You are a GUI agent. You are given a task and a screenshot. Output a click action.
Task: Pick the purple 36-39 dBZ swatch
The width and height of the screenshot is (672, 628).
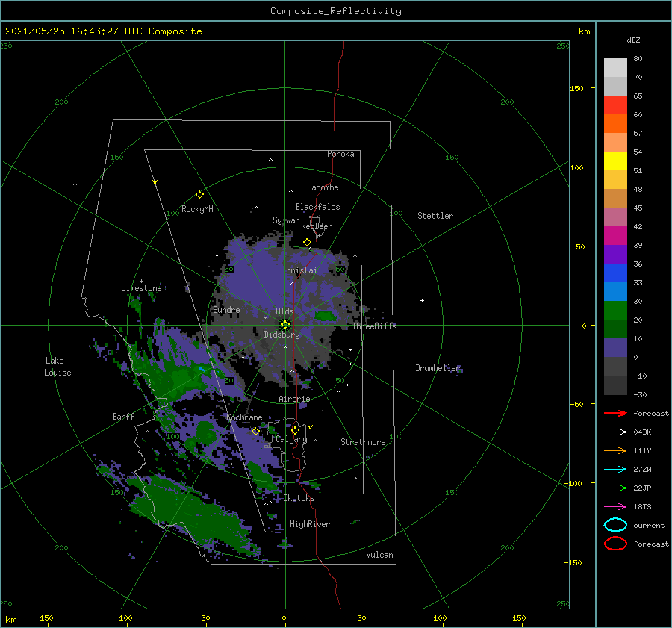[615, 255]
